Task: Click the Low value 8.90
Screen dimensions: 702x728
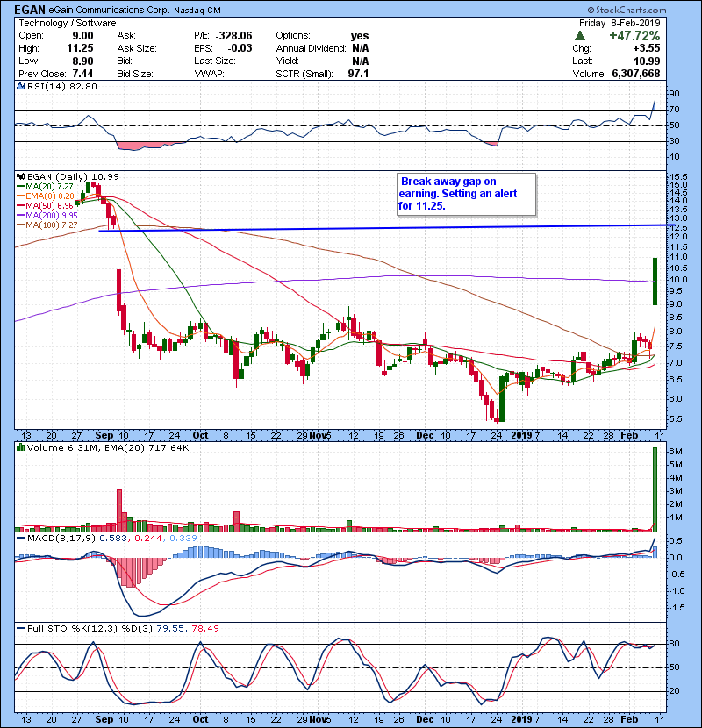Action: (x=82, y=61)
